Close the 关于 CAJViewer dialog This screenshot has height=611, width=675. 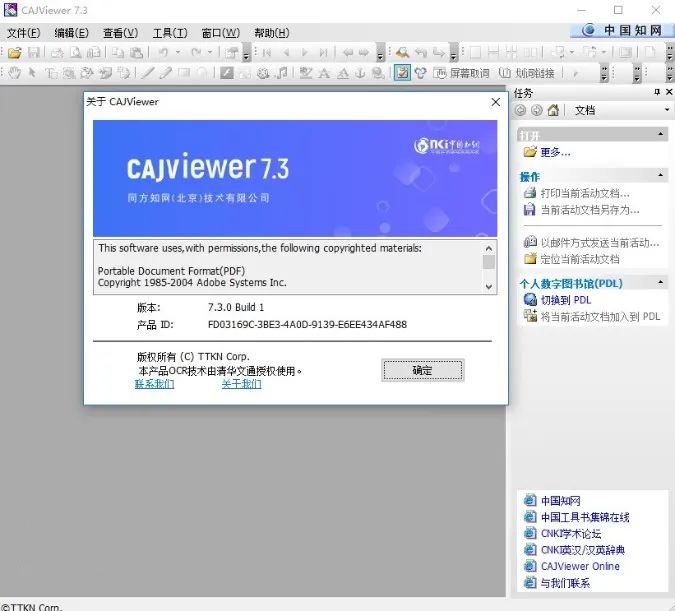(495, 102)
